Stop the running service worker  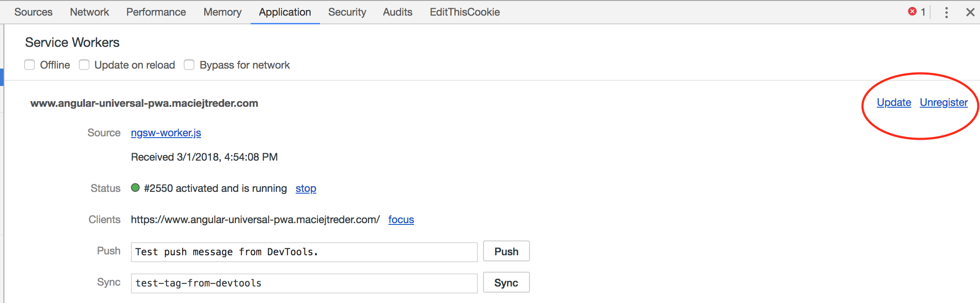[x=306, y=188]
